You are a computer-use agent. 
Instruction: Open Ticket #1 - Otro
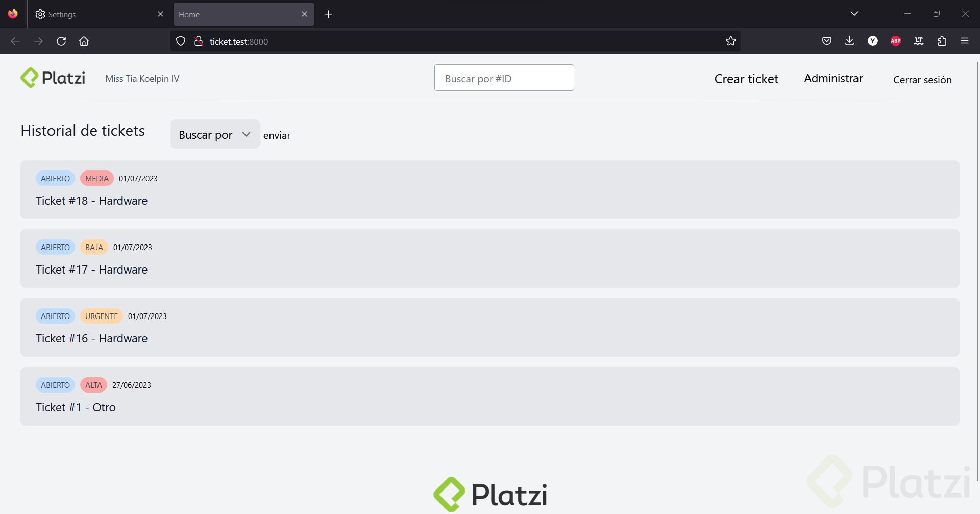point(76,407)
